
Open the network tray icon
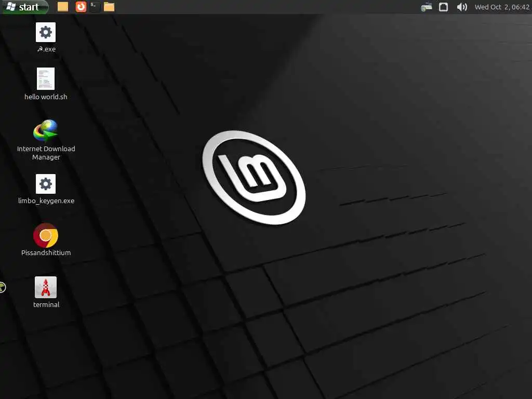pyautogui.click(x=427, y=7)
